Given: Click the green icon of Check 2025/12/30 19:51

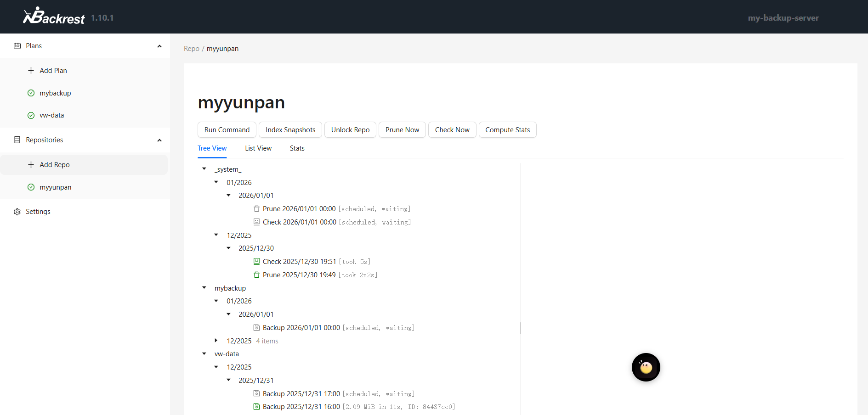Looking at the screenshot, I should [256, 262].
